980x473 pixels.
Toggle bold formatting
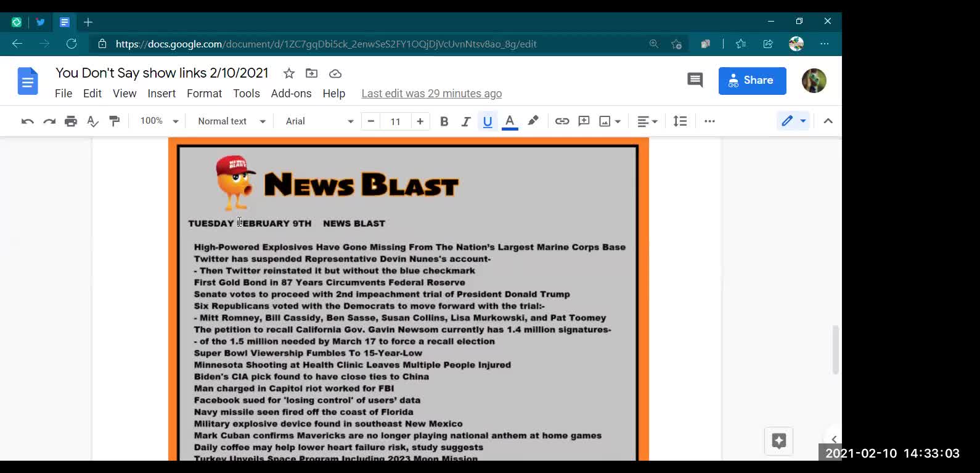(x=444, y=121)
